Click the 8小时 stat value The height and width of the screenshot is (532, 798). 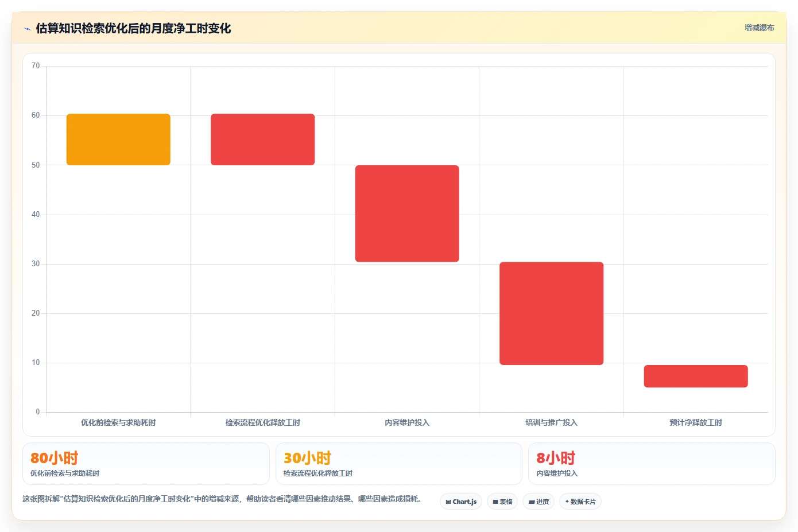pos(556,458)
